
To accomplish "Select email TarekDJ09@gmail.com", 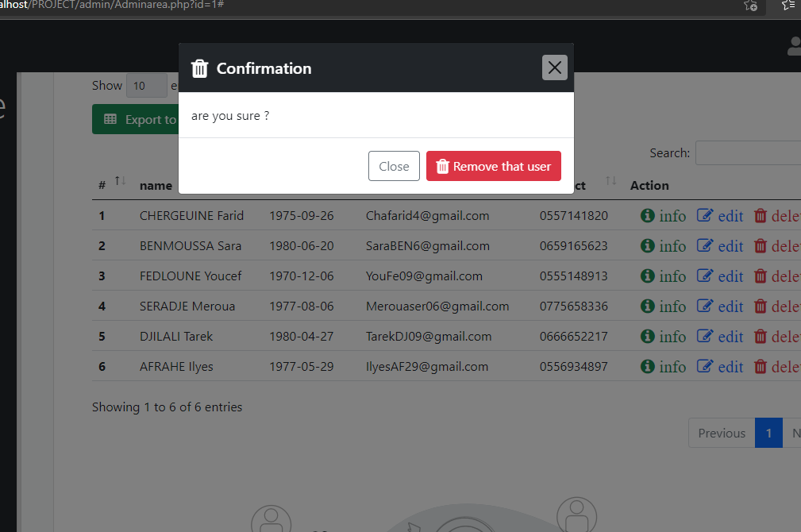I will [429, 336].
